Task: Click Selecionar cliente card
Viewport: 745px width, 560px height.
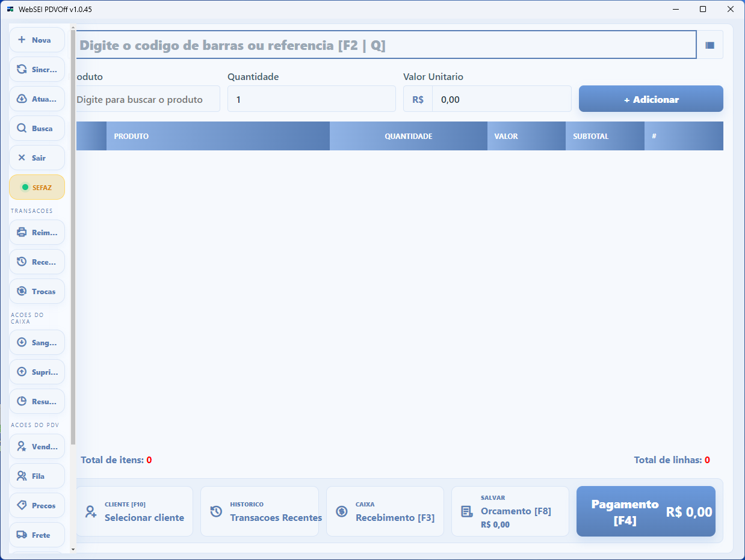Action: [134, 511]
